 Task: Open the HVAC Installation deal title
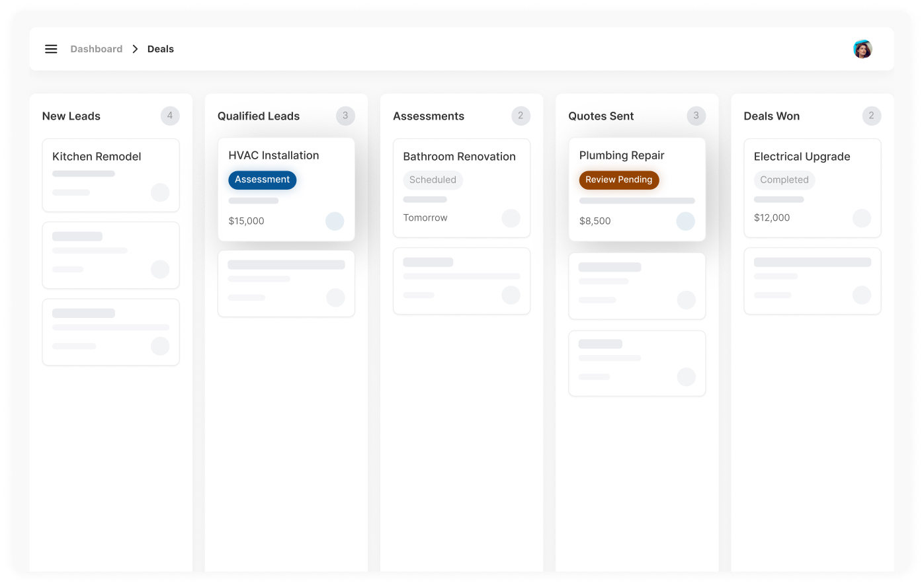pyautogui.click(x=274, y=155)
